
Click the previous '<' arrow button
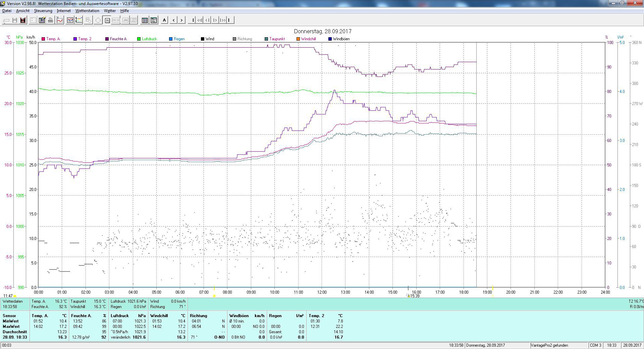click(173, 20)
